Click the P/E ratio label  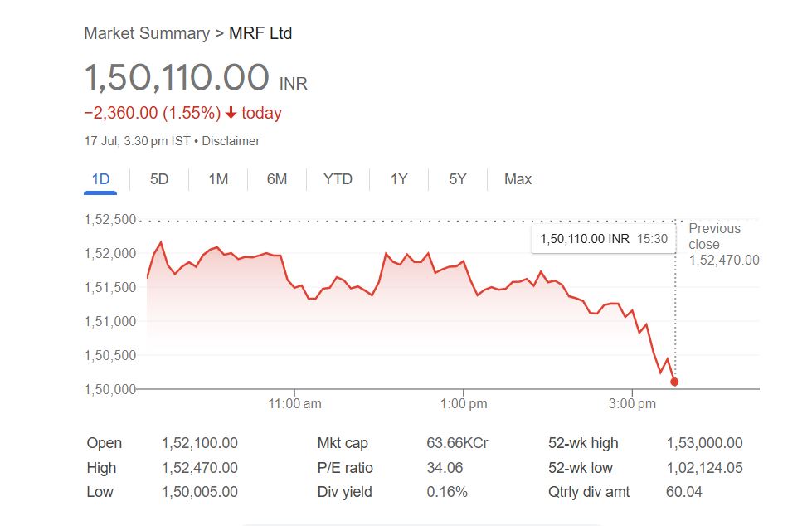click(345, 468)
